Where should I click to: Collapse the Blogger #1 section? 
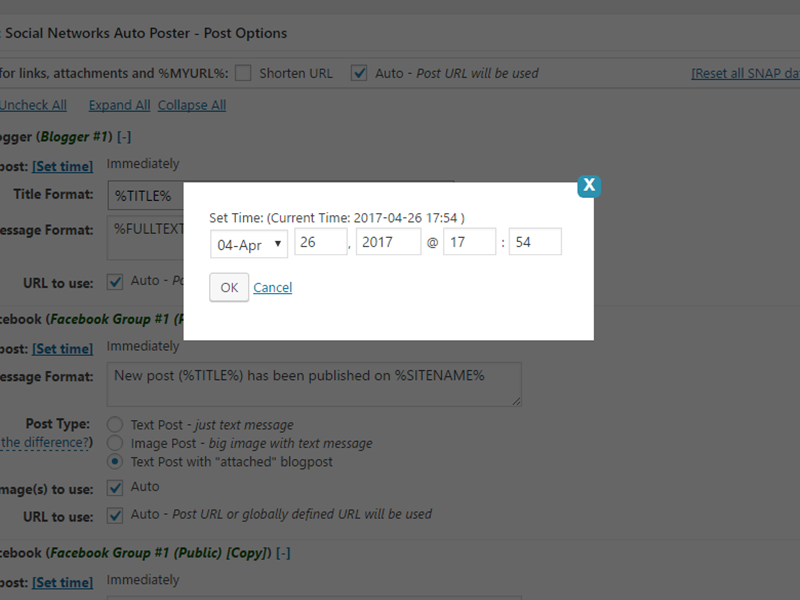coord(124,136)
